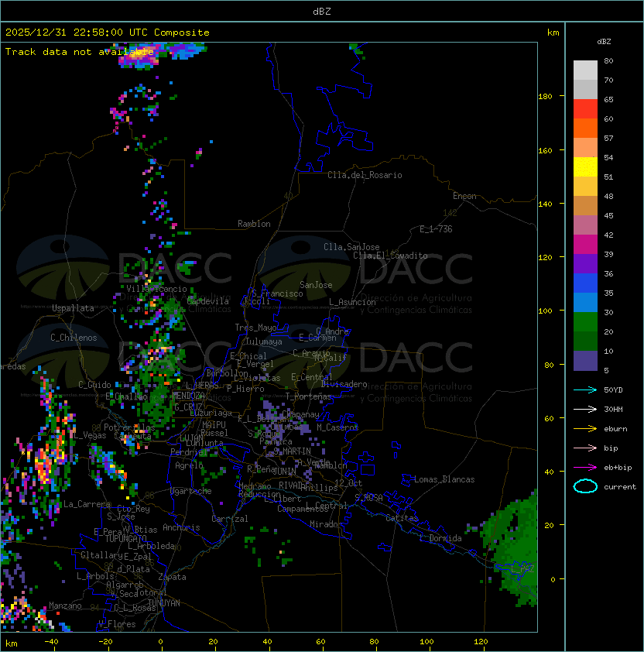The image size is (644, 652).
Task: Click the Uspallata location label
Action: point(73,308)
